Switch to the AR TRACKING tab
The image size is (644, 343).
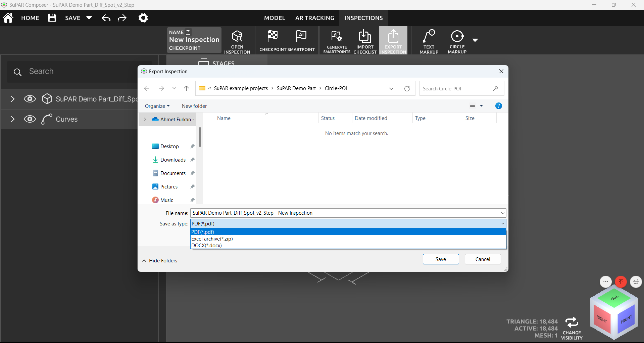[x=315, y=18]
